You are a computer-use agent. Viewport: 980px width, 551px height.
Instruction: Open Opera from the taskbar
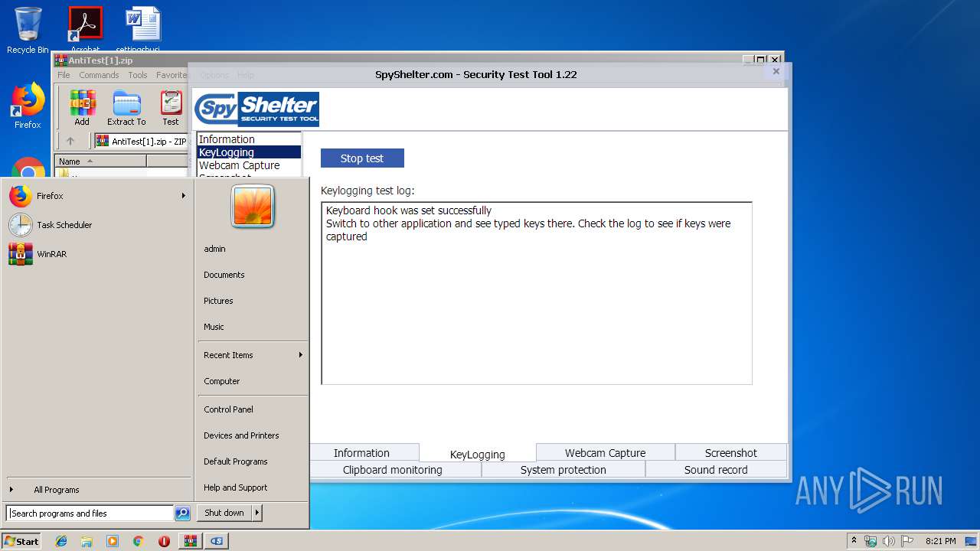tap(164, 541)
